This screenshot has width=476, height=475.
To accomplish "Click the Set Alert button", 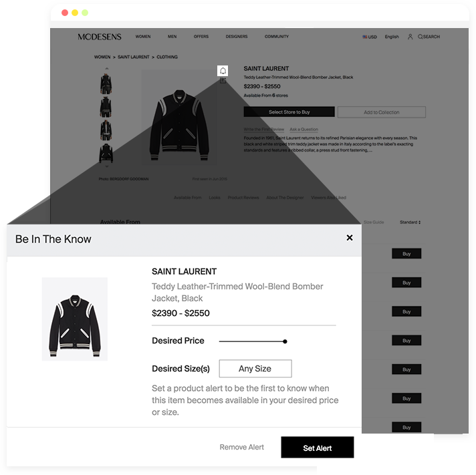I will coord(318,447).
